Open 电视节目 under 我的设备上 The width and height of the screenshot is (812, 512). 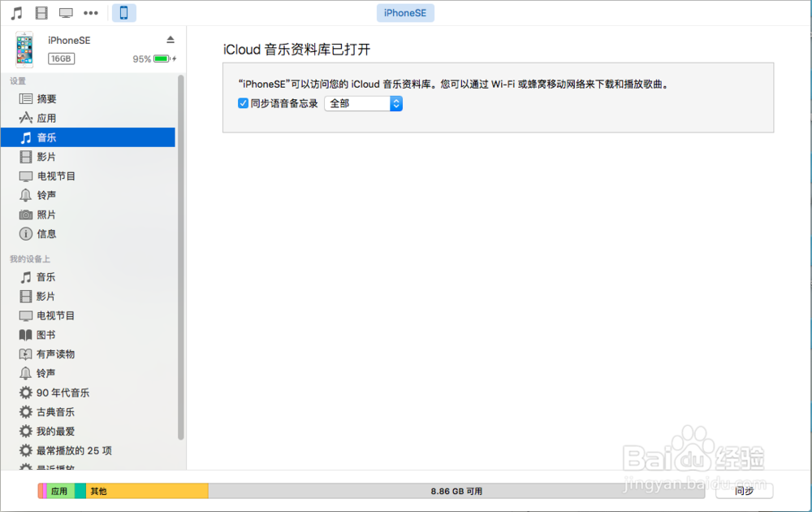tap(88, 315)
